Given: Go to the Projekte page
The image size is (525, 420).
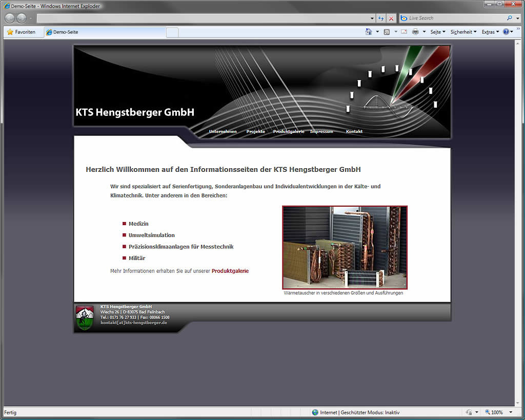Looking at the screenshot, I should point(255,132).
